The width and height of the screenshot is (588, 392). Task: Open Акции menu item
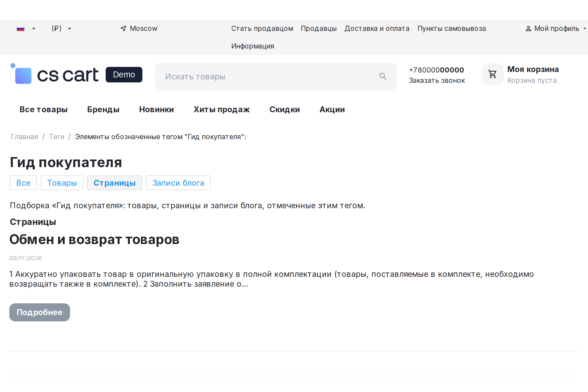click(332, 110)
